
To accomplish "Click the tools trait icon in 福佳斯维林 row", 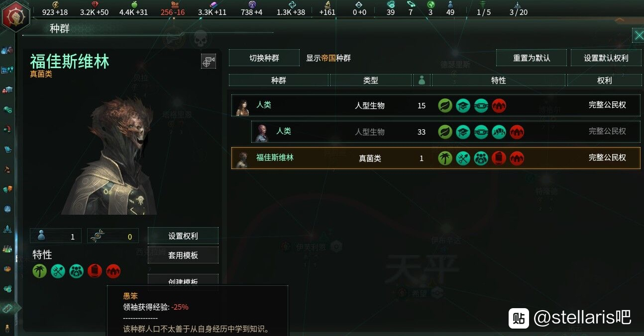I will pos(463,158).
